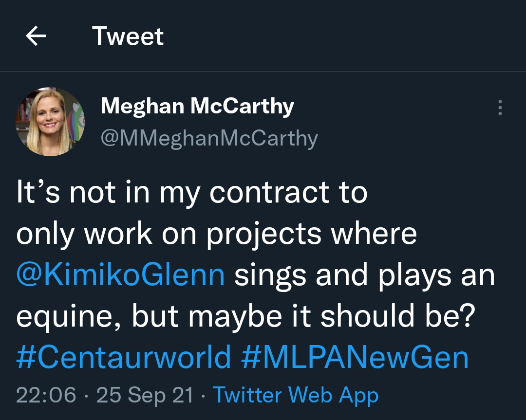This screenshot has height=420, width=526.
Task: Click the tweet's opening word "It's"
Action: pos(38,193)
